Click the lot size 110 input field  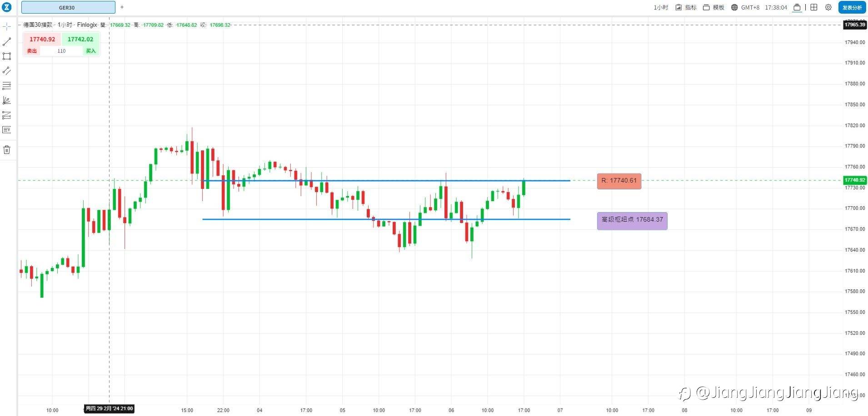pyautogui.click(x=61, y=51)
